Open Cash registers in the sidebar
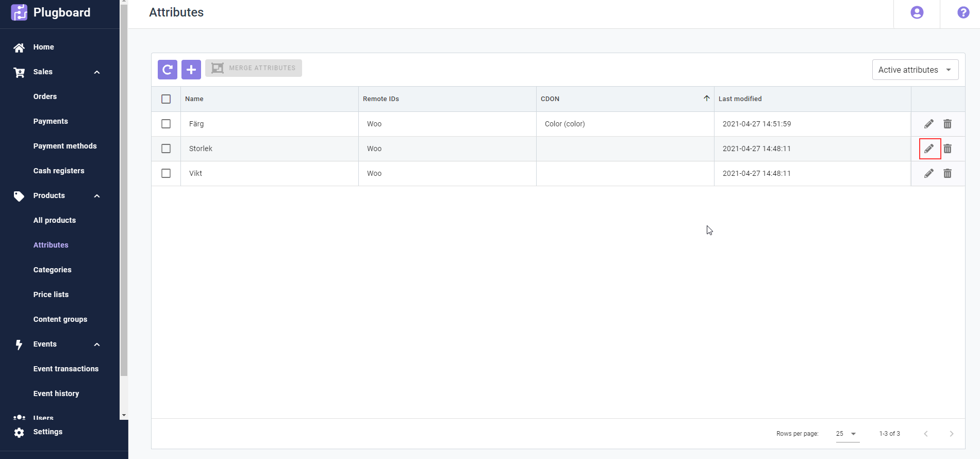 [60, 171]
